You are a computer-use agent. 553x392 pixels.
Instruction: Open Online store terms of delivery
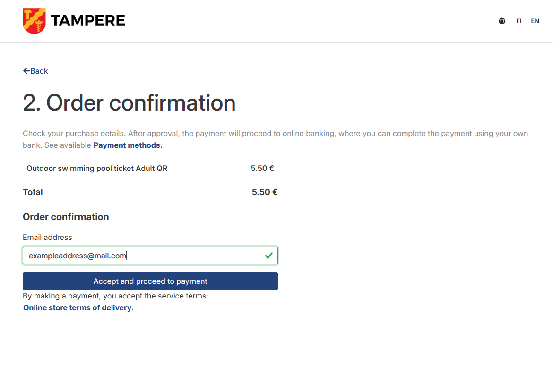(x=78, y=308)
